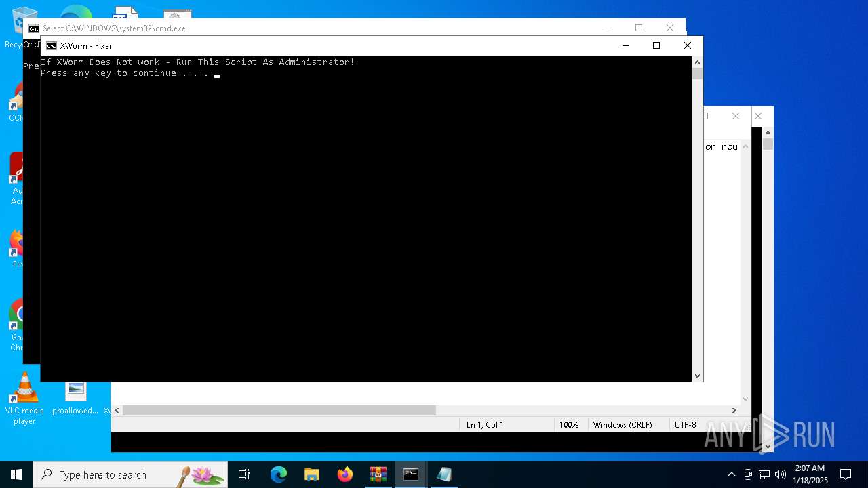Click scroll-up arrow in XWorm Fixer console

tap(697, 62)
